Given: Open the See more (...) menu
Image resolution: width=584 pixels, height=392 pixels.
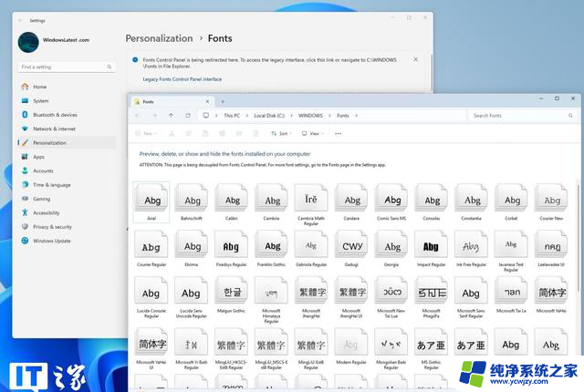Looking at the screenshot, I should [x=338, y=133].
